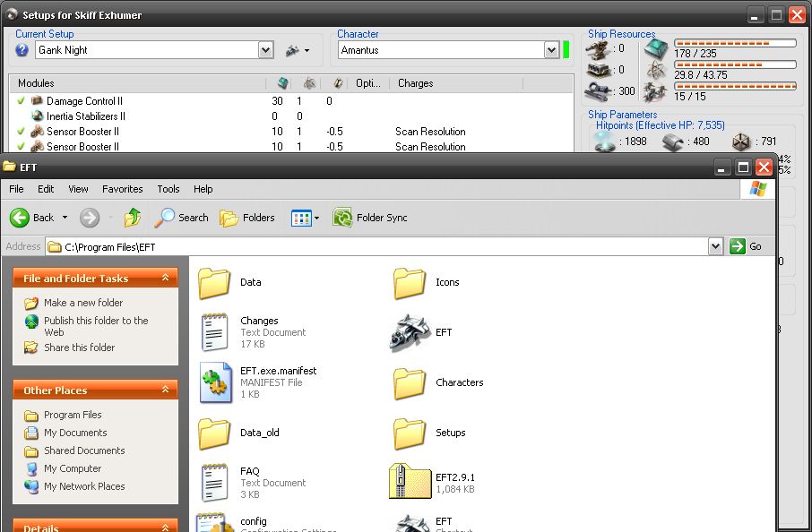Click the shield hitpoints icon
Screen dimensions: 812x532
pos(604,142)
